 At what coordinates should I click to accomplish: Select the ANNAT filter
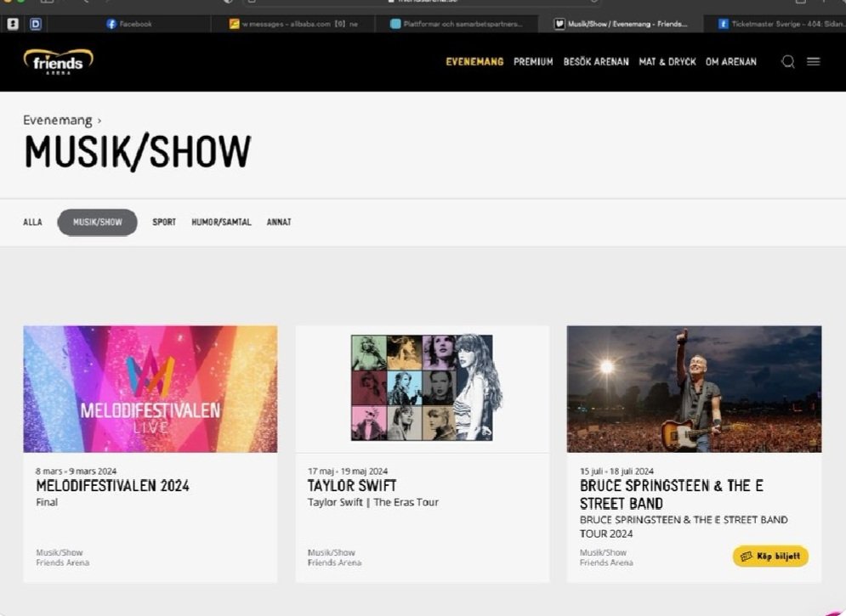pyautogui.click(x=279, y=222)
